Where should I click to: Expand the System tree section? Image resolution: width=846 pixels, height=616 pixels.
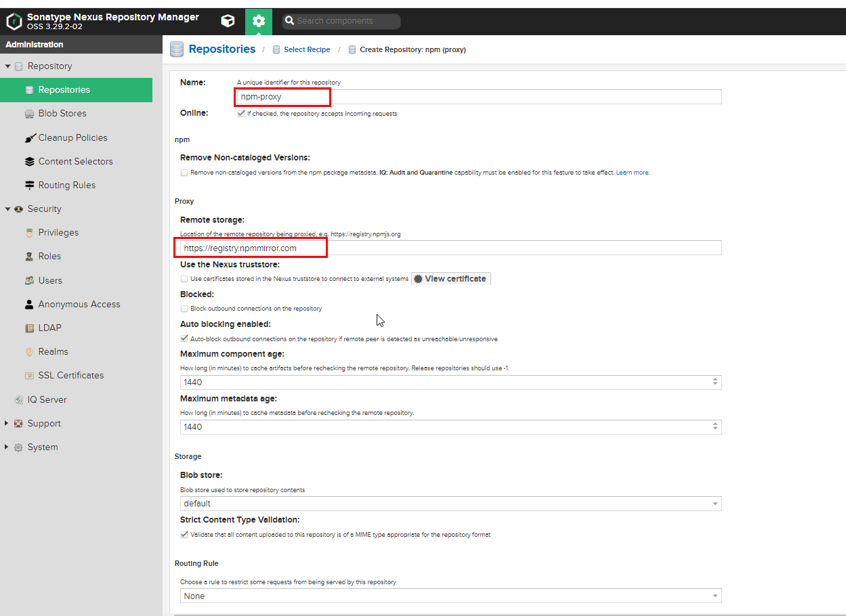pyautogui.click(x=7, y=447)
